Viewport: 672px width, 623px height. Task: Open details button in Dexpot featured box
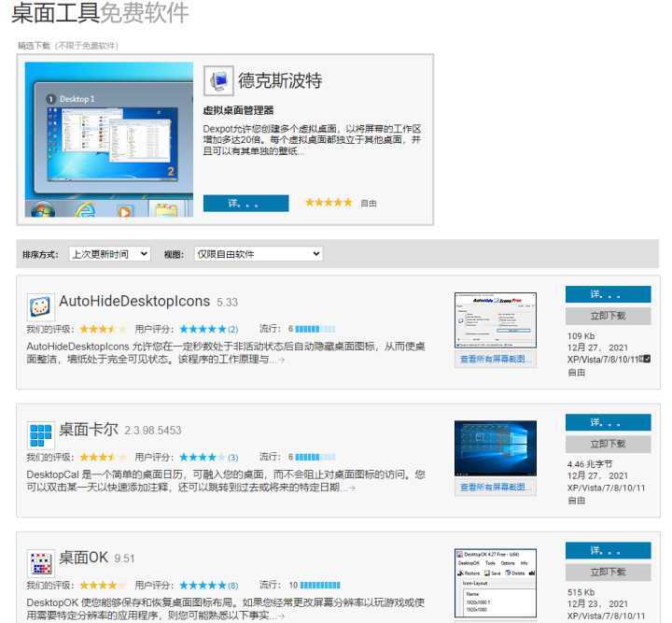point(246,204)
